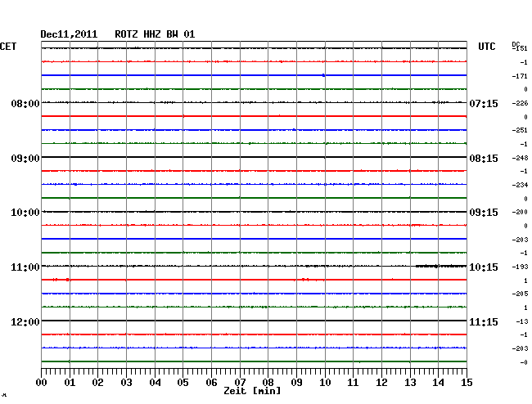Select the 12:00 CET time label
The width and height of the screenshot is (532, 404).
(25, 321)
